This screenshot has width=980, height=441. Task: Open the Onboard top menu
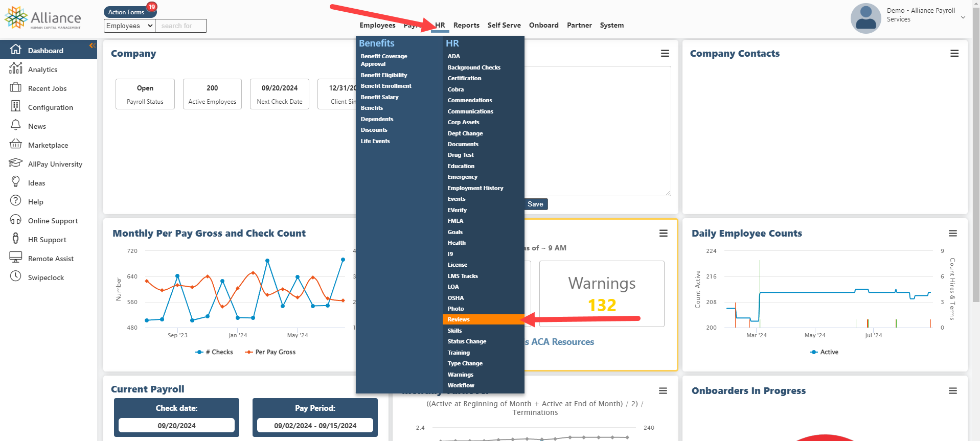[x=544, y=25]
